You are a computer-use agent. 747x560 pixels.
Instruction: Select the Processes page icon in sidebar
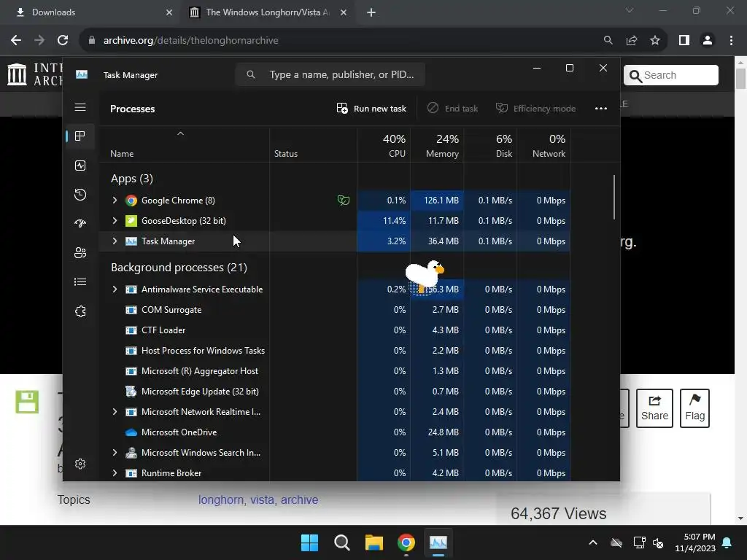pyautogui.click(x=80, y=136)
